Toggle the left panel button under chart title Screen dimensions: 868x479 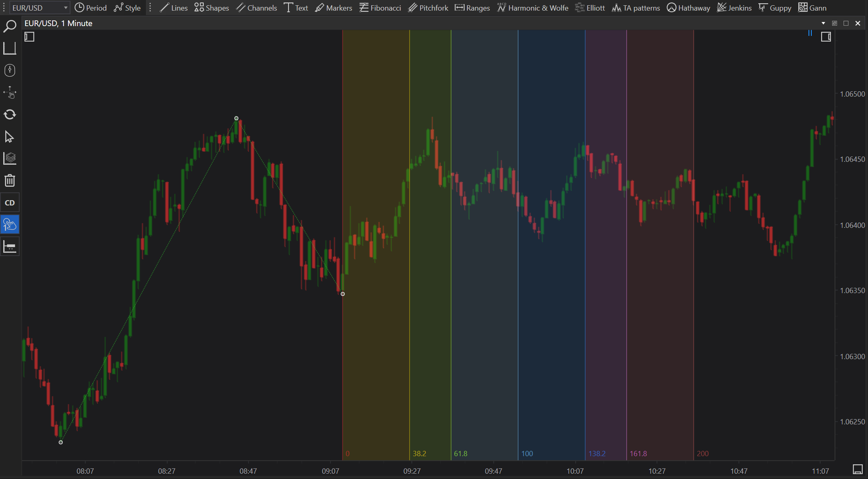click(29, 37)
